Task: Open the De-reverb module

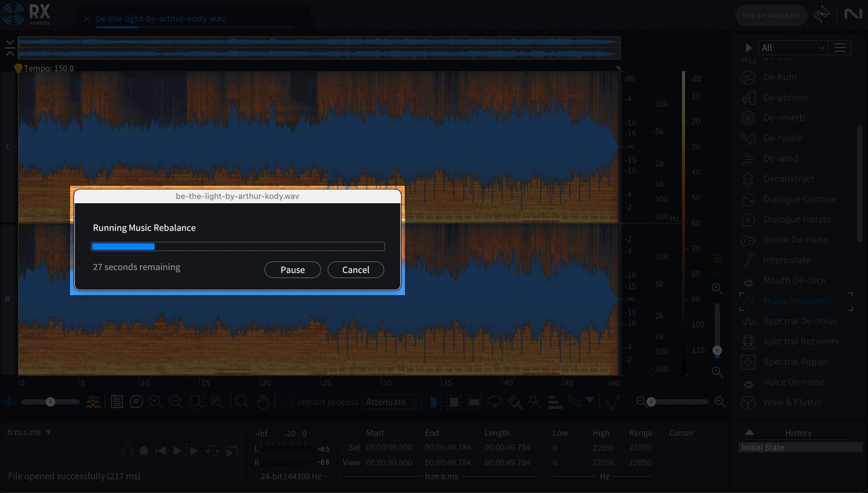Action: pos(784,118)
